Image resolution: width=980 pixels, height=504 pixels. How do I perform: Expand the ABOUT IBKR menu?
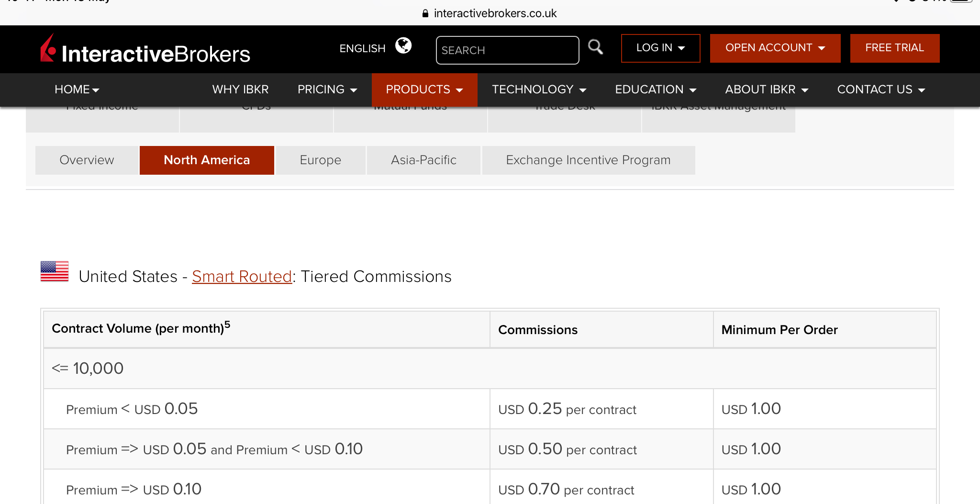pos(767,90)
